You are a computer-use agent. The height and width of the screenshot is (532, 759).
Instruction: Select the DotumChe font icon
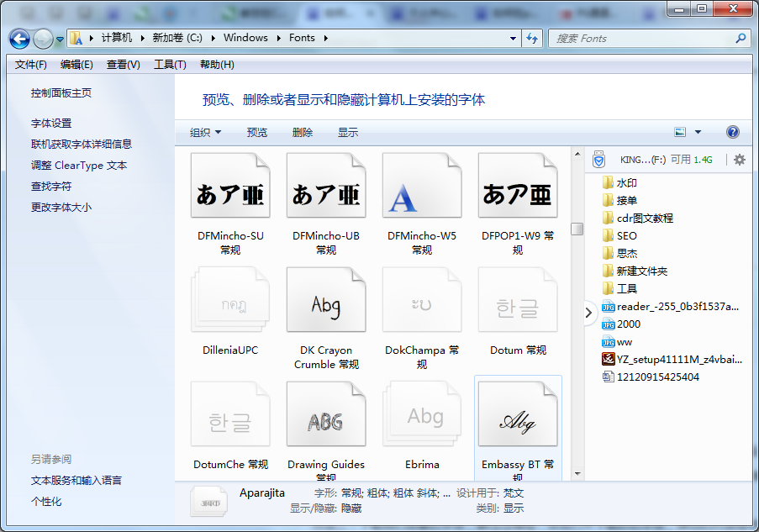pos(230,413)
